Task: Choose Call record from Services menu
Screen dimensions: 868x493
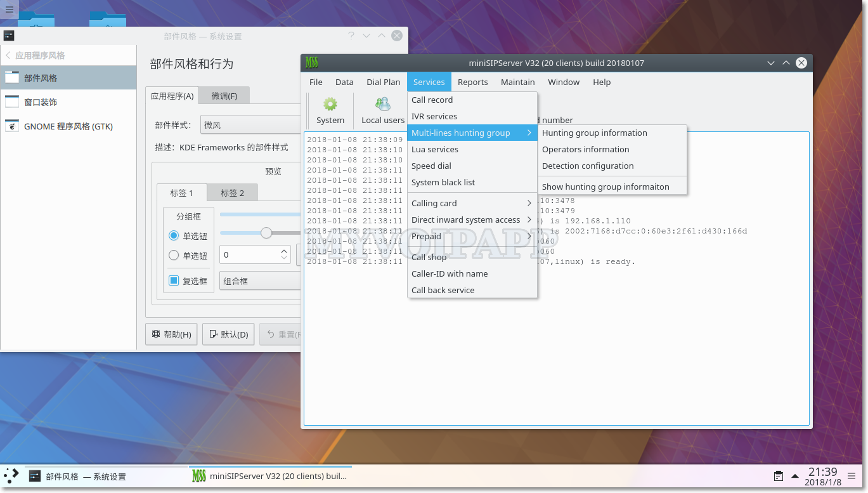Action: [472, 100]
